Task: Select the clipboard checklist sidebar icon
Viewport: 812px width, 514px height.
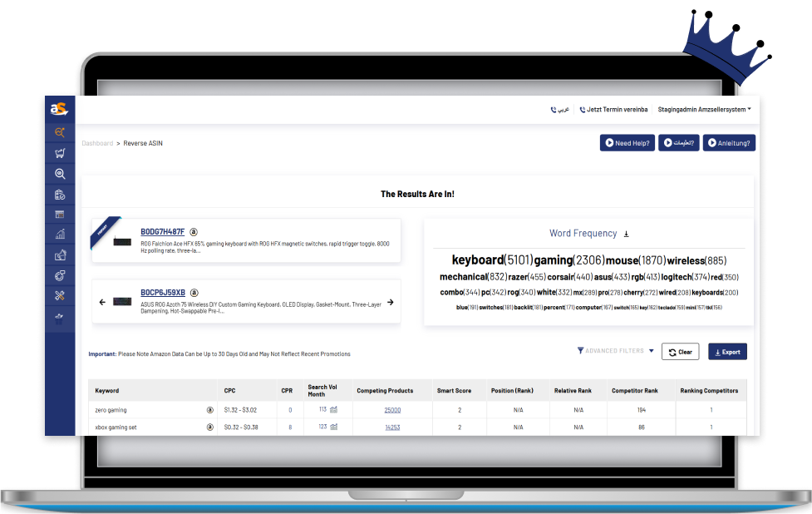Action: (x=60, y=195)
